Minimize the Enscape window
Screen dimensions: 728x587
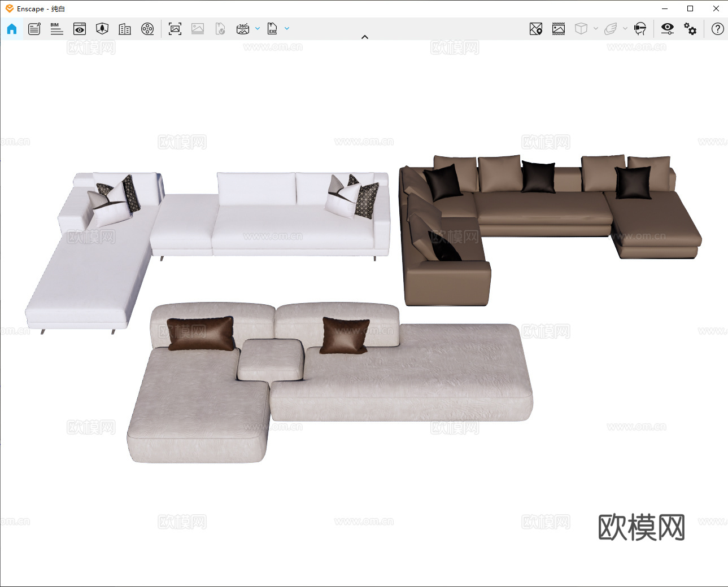(x=665, y=8)
